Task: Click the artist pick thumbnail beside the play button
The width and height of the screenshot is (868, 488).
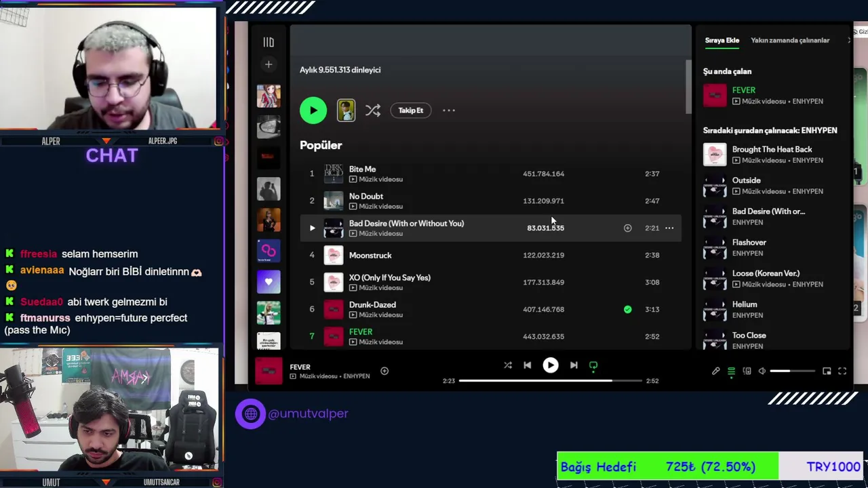Action: coord(346,110)
